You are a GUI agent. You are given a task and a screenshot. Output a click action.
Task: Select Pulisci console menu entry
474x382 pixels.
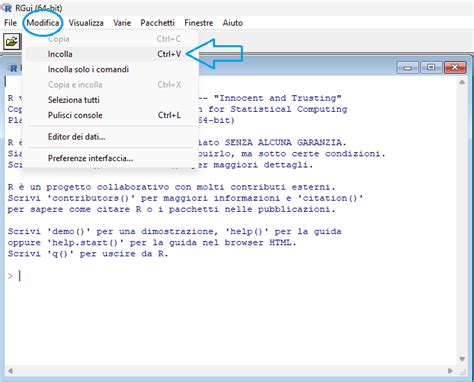[x=110, y=115]
